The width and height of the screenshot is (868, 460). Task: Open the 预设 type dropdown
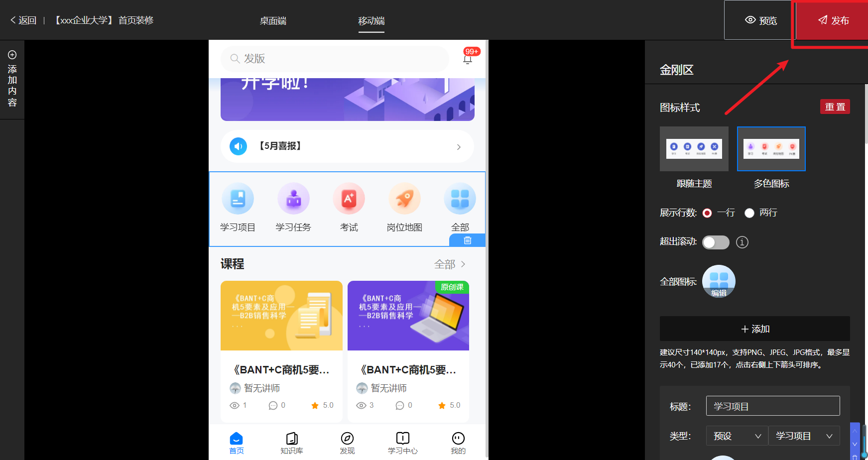[x=737, y=436]
